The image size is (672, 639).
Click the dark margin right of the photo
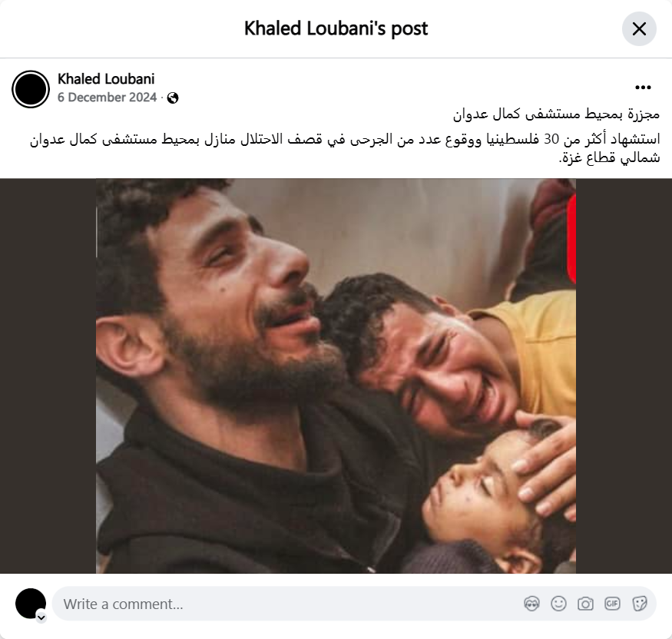624,376
